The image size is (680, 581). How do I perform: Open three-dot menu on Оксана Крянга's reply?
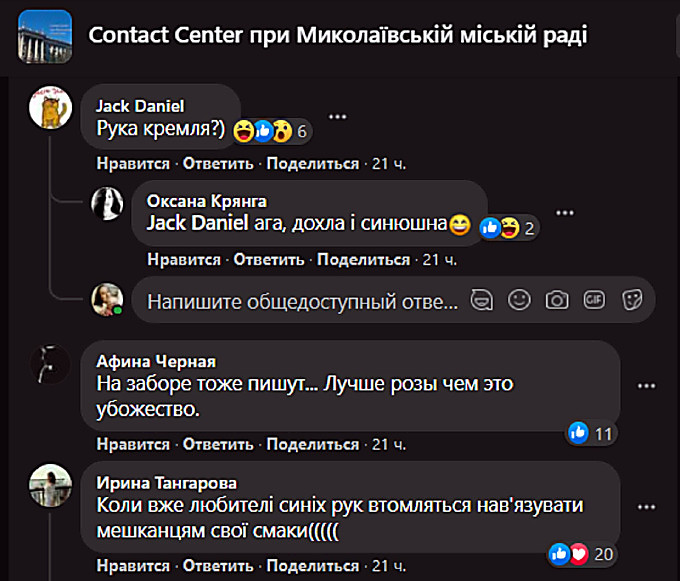pyautogui.click(x=566, y=213)
